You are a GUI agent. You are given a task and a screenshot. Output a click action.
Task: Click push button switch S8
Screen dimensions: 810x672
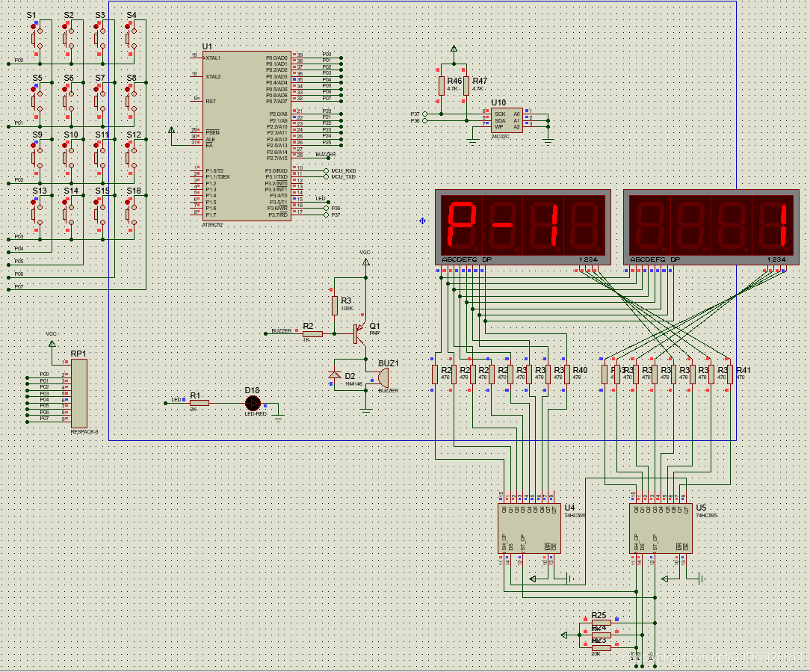(x=131, y=102)
